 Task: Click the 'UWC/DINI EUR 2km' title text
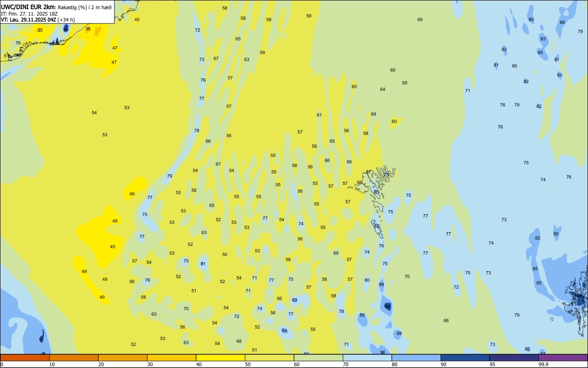[x=28, y=7]
